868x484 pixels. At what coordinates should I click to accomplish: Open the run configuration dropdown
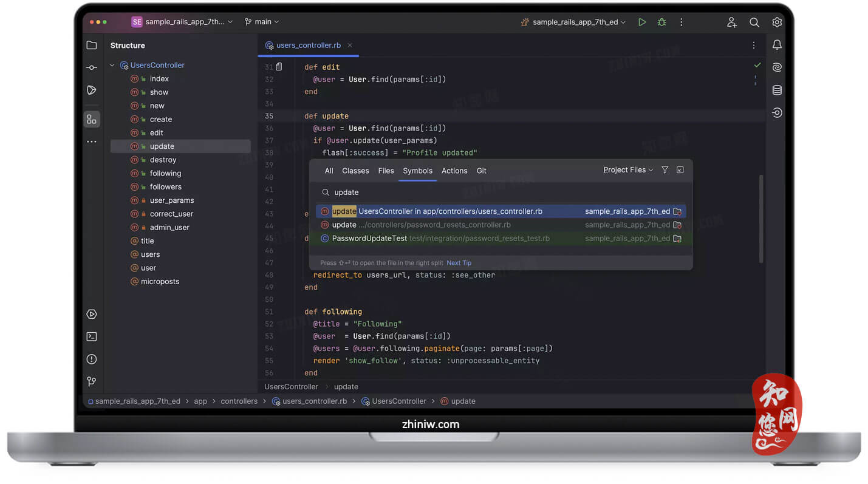(x=573, y=22)
